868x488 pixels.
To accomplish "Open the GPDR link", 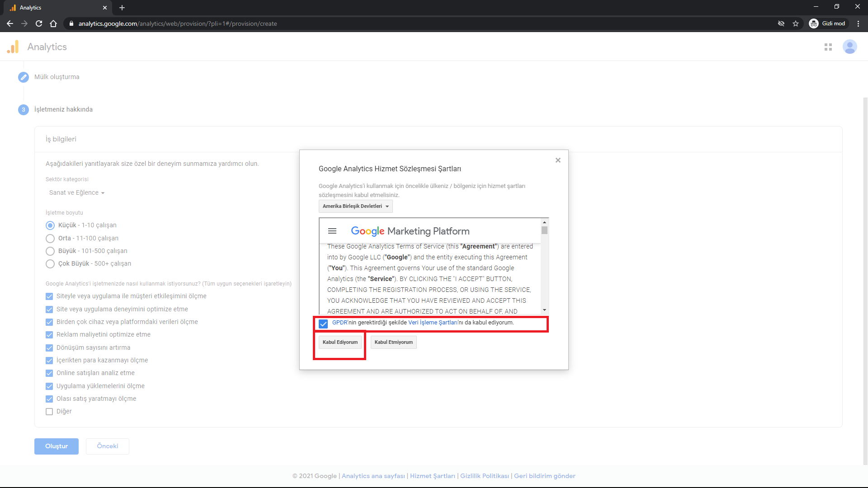I will pos(340,323).
